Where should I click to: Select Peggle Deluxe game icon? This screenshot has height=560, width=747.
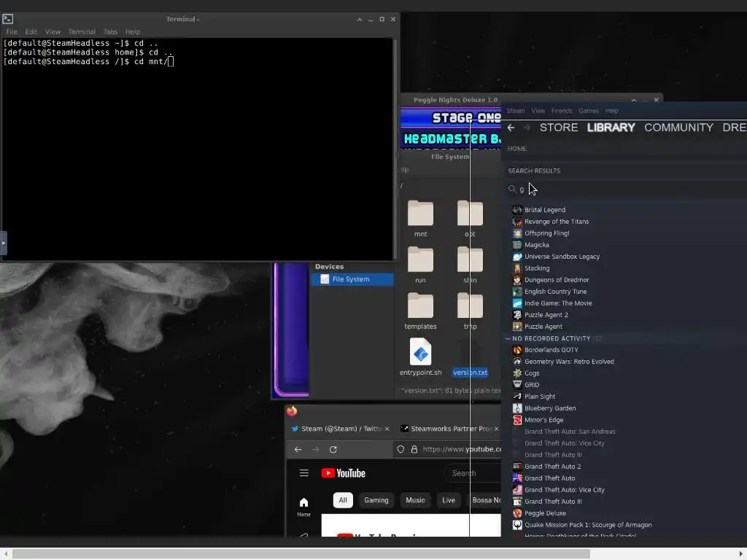517,513
